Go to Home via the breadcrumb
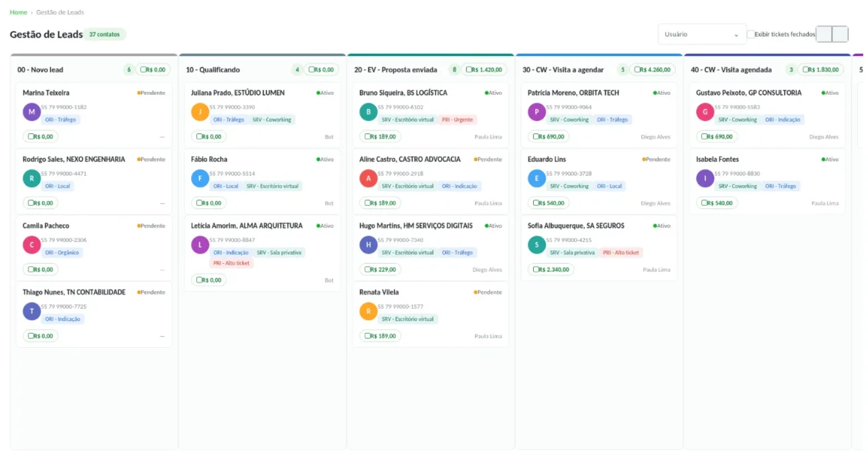 [x=19, y=12]
